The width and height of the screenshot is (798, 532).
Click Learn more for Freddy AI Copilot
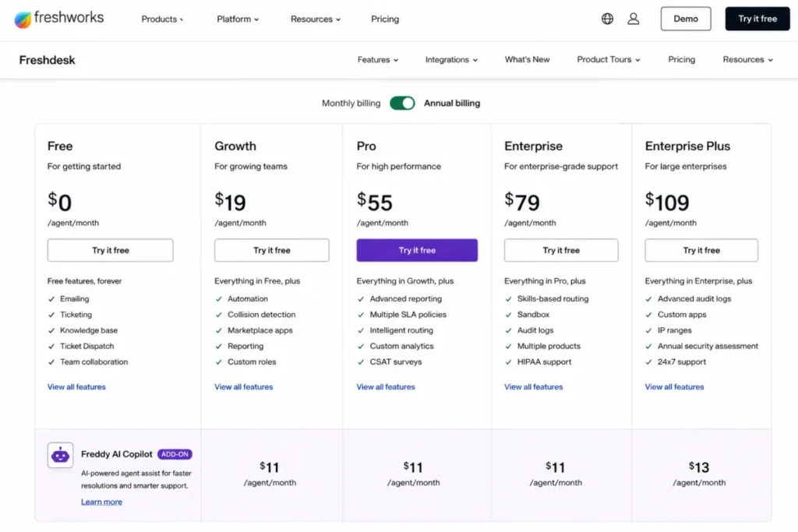[101, 502]
